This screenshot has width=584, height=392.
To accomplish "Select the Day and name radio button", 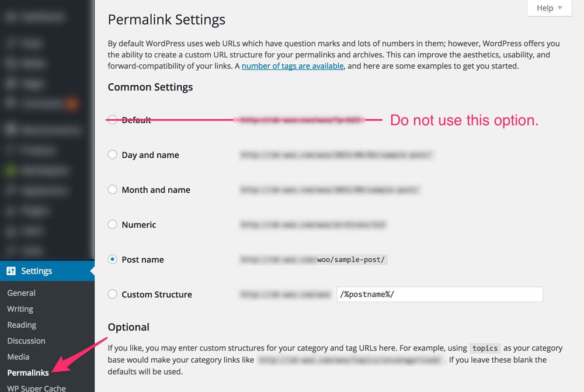I will click(113, 155).
